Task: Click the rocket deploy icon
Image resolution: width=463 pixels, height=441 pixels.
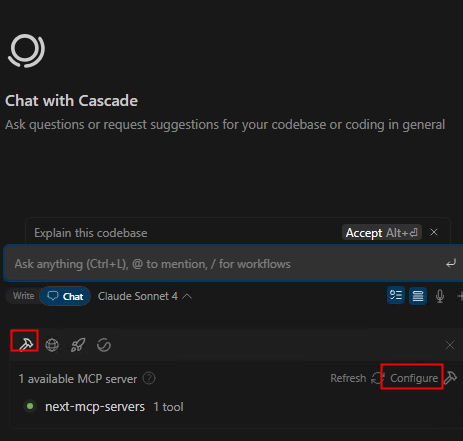Action: pyautogui.click(x=78, y=345)
